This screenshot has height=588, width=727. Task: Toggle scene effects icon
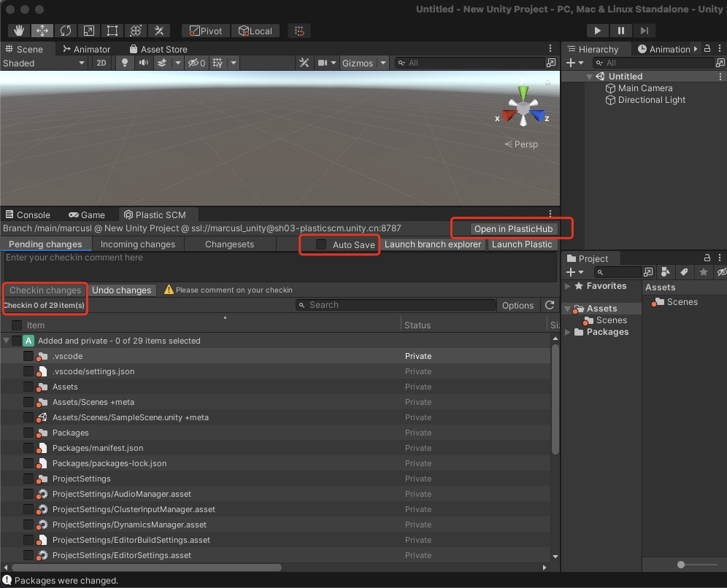(162, 63)
